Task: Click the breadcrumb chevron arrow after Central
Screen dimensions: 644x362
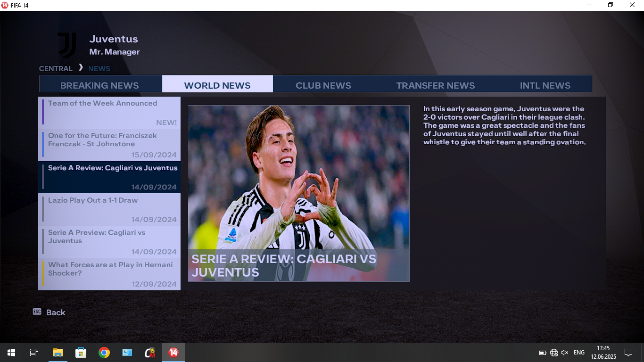Action: tap(81, 67)
